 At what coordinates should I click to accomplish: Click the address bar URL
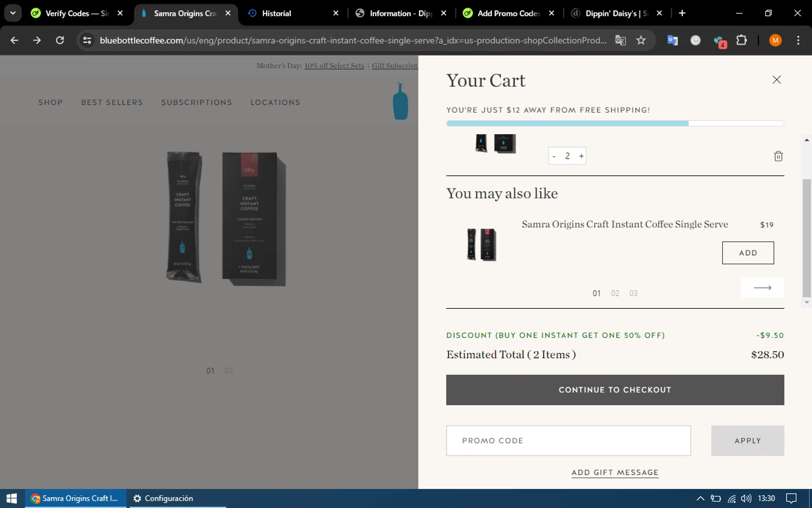(353, 40)
